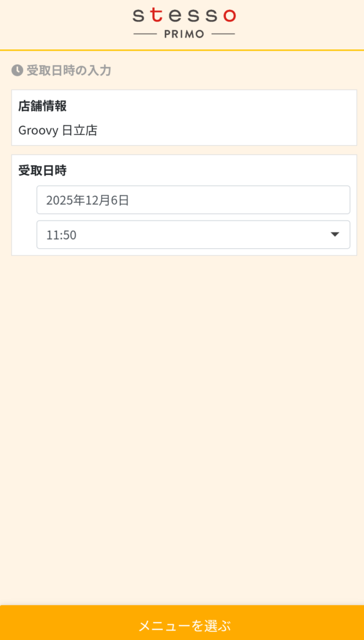Screen dimensions: 364x640
Task: Click the clock icon beside 受取日時の入力
Action: coord(17,70)
